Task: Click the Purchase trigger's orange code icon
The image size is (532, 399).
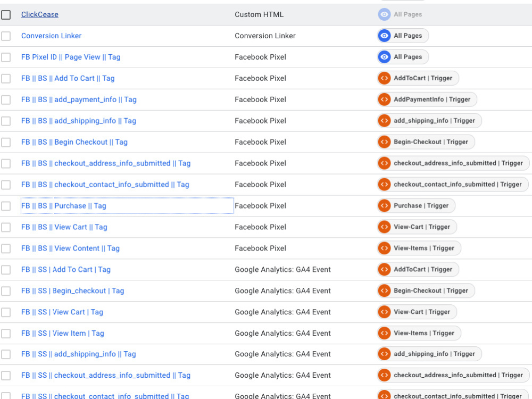Action: click(384, 205)
